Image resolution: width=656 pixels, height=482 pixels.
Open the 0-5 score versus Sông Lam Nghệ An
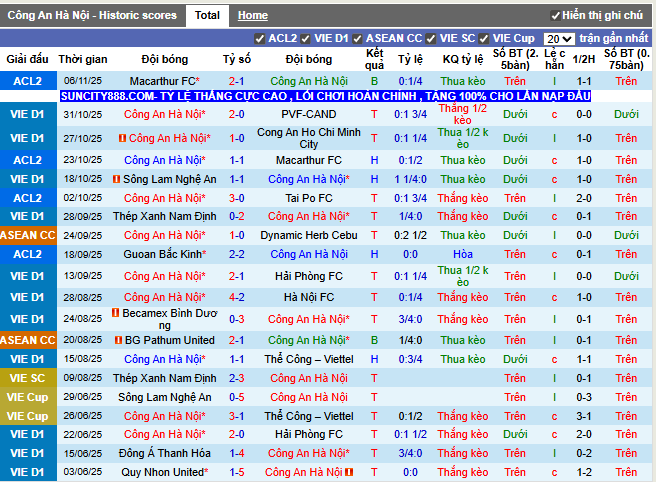236,397
